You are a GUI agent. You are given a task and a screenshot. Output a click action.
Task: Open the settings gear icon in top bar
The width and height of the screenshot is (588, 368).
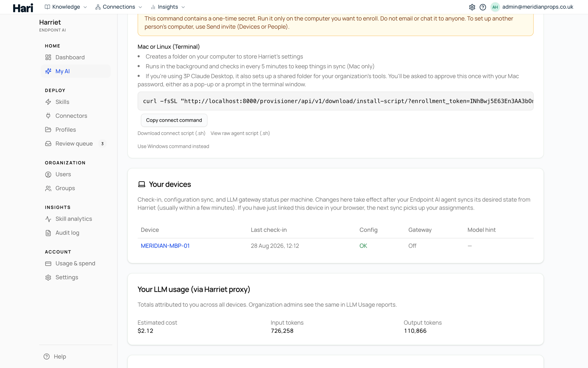pyautogui.click(x=472, y=7)
